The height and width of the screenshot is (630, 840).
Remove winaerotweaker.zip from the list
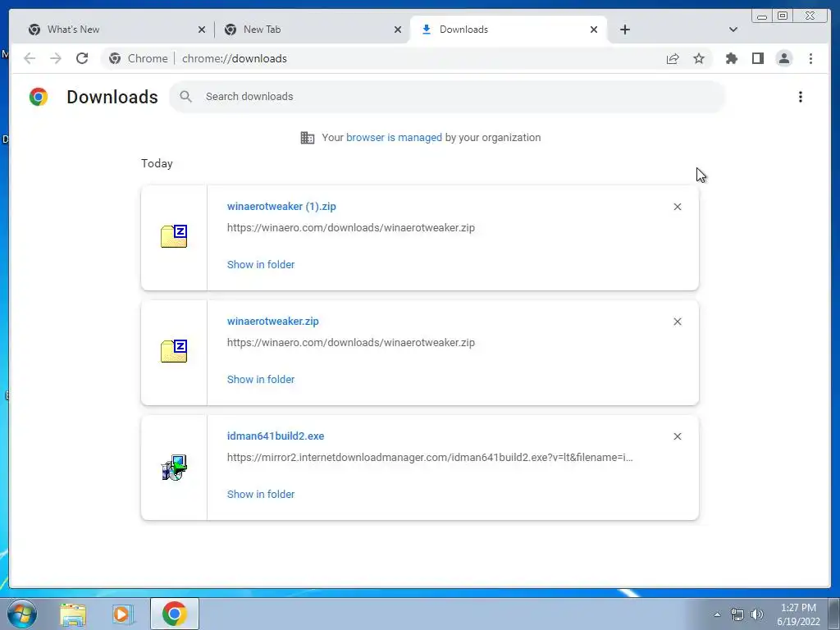coord(677,322)
